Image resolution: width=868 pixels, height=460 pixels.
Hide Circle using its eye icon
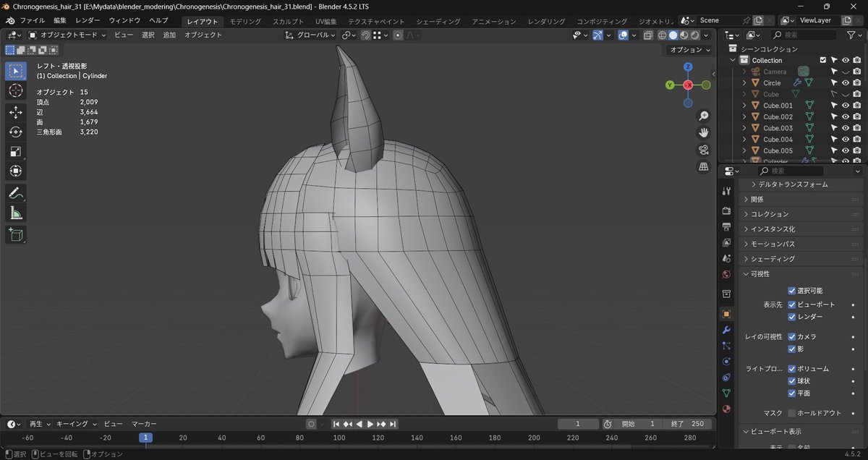pos(845,82)
